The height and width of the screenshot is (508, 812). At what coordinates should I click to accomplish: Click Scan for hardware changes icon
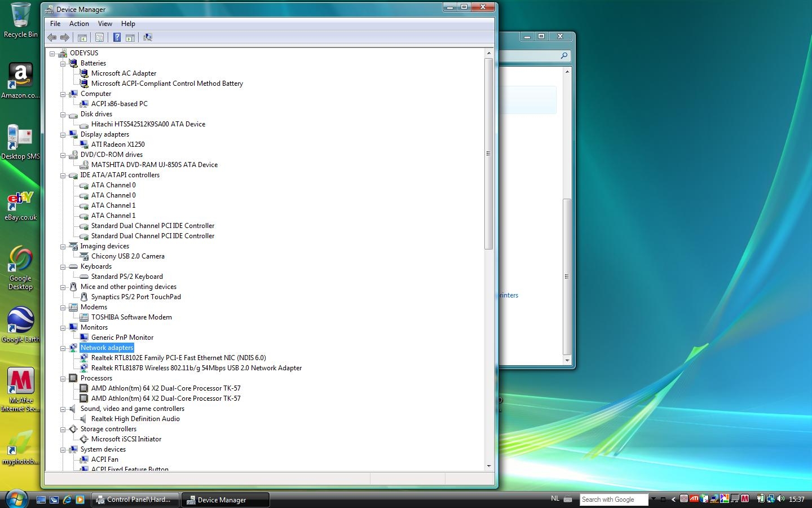pyautogui.click(x=148, y=37)
